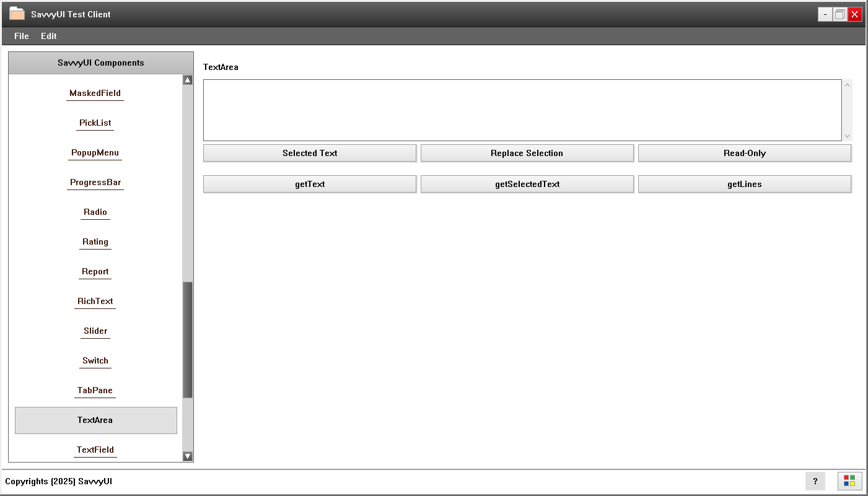Click the colored squares logo icon

pos(849,481)
